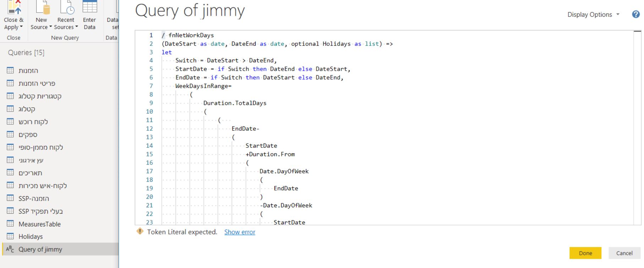Click line 5 StartDate assignment
This screenshot has width=644, height=268.
click(263, 69)
